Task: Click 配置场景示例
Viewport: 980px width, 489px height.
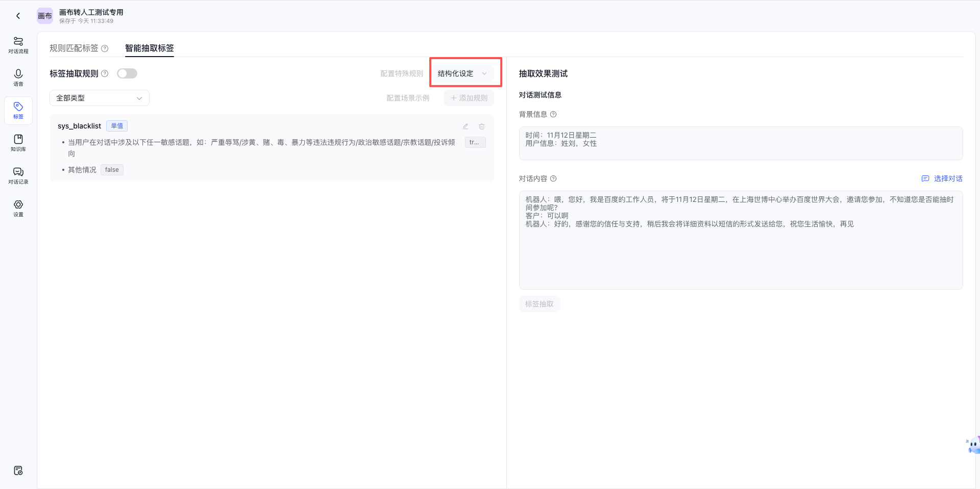Action: [408, 98]
